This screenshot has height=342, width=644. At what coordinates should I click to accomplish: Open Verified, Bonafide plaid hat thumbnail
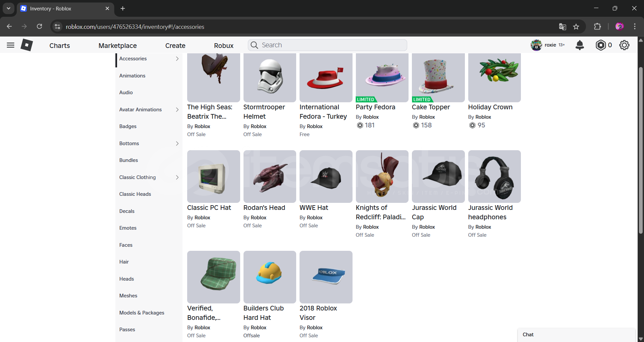pos(213,277)
